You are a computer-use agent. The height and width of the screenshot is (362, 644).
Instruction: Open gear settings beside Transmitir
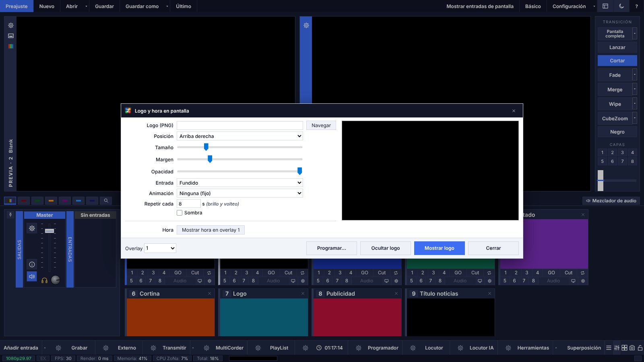point(153,348)
